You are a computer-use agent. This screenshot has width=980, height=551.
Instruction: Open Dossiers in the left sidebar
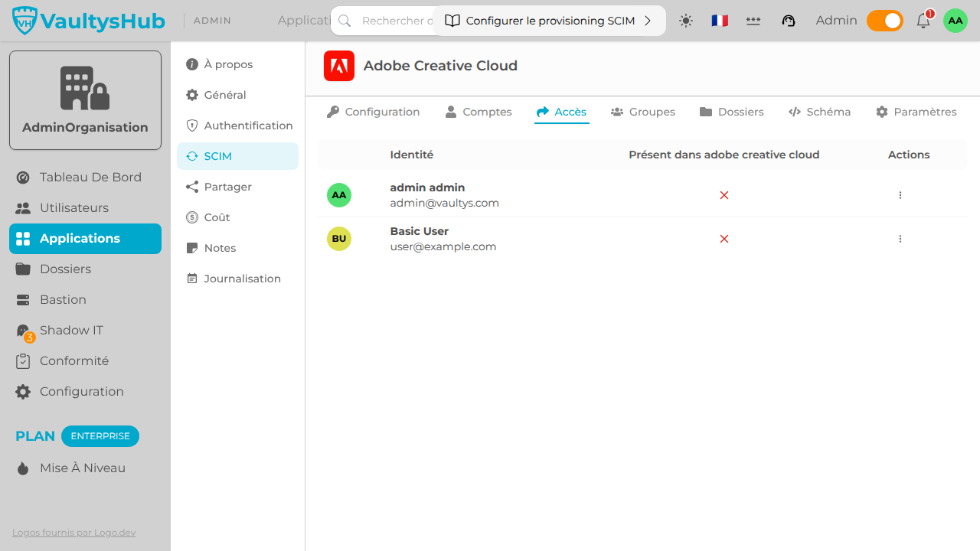pyautogui.click(x=85, y=269)
